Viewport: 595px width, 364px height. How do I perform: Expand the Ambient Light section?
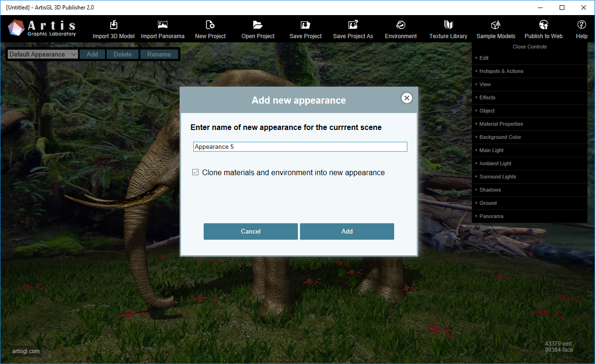529,163
